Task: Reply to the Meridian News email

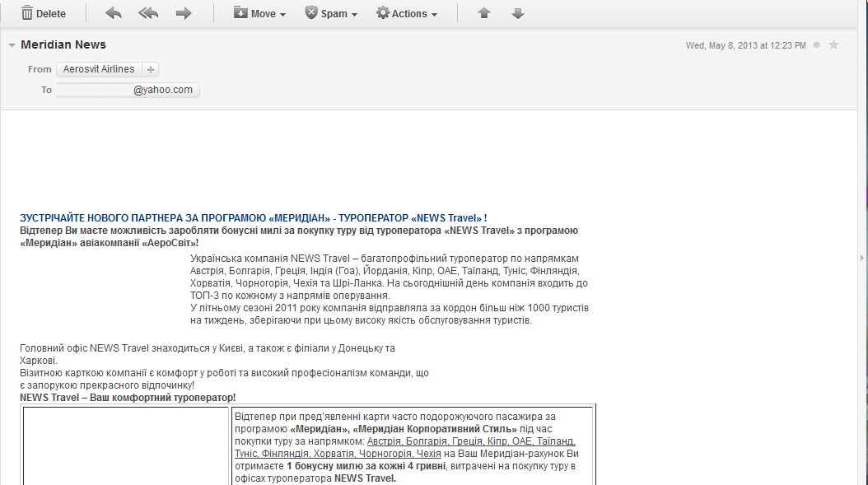Action: tap(114, 13)
